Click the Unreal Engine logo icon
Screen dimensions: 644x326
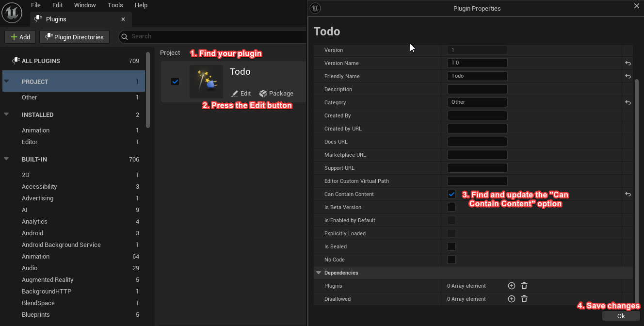coord(12,12)
